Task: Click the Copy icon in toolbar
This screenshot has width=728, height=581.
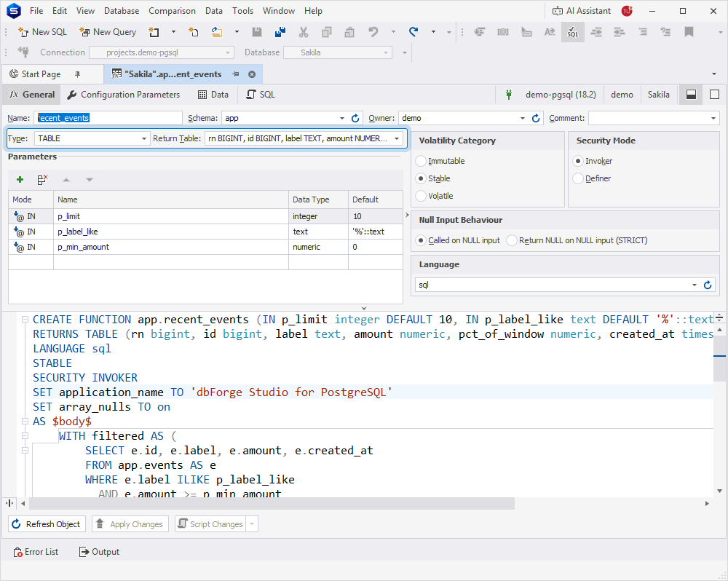Action: pos(327,32)
